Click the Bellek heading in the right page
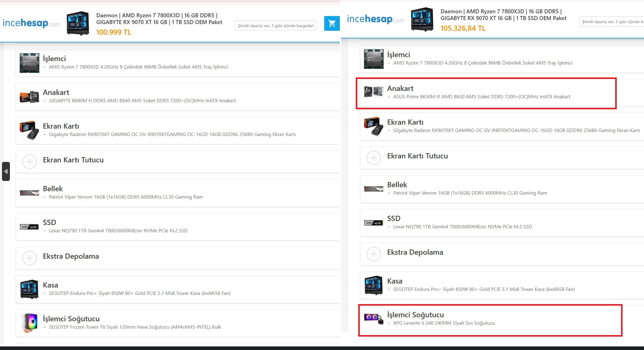 (397, 185)
